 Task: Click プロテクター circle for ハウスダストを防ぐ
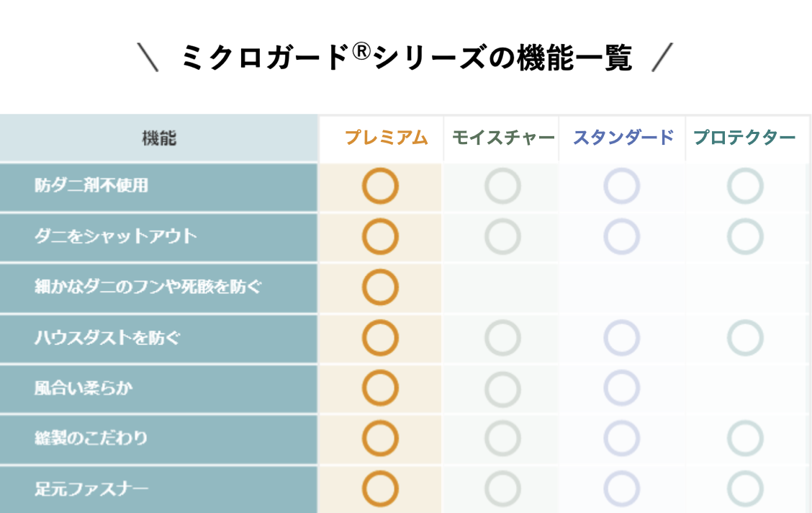click(x=745, y=338)
